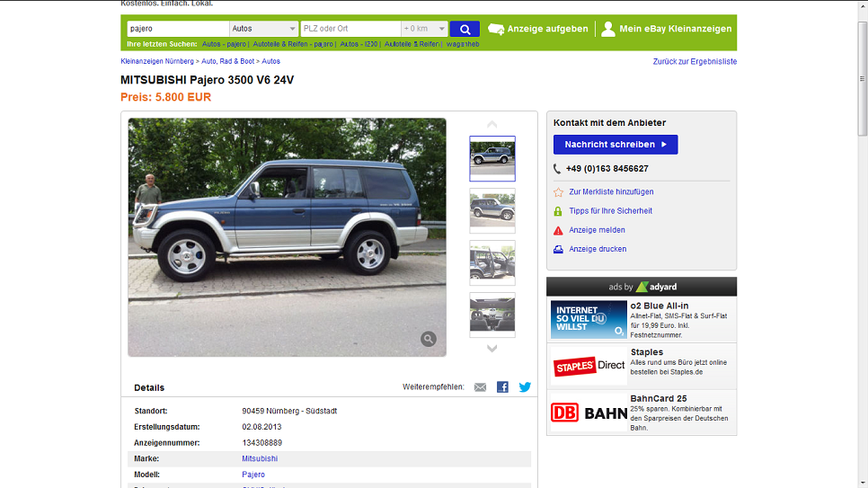Share the listing via Facebook icon
The height and width of the screenshot is (488, 868).
(502, 387)
